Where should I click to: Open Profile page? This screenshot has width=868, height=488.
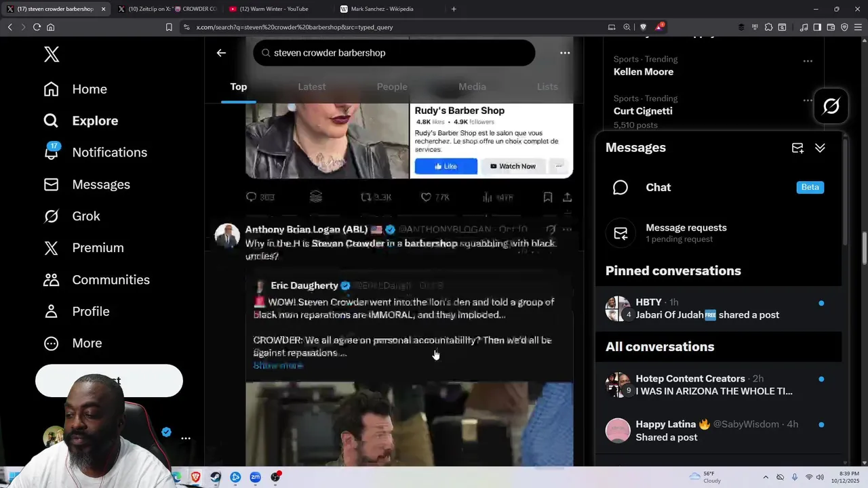(76, 312)
